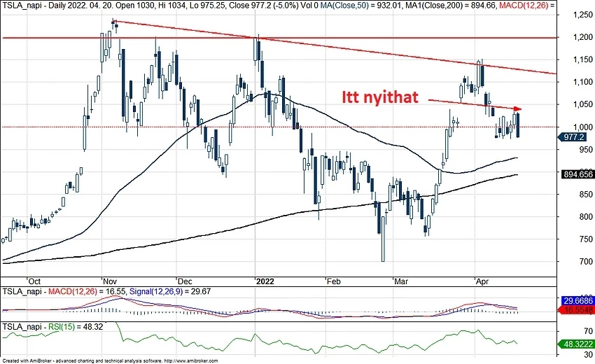Viewport: 595px width, 364px height.
Task: Click the 'Feb' date axis label
Action: click(333, 281)
